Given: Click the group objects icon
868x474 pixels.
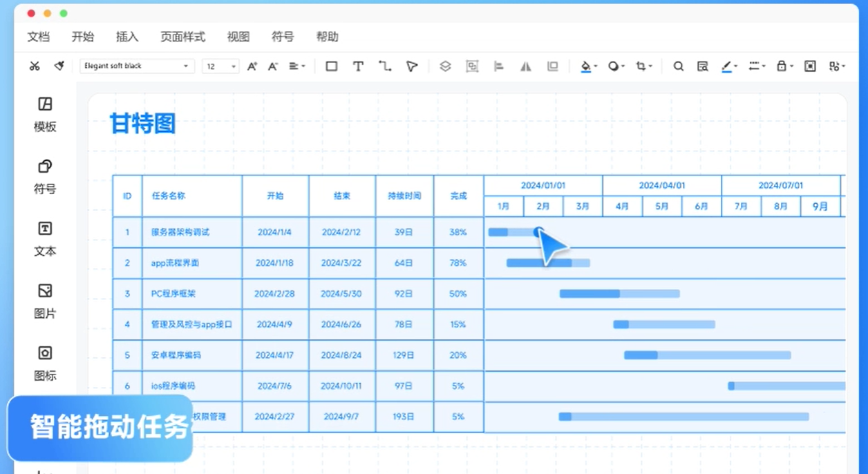Looking at the screenshot, I should pos(472,66).
